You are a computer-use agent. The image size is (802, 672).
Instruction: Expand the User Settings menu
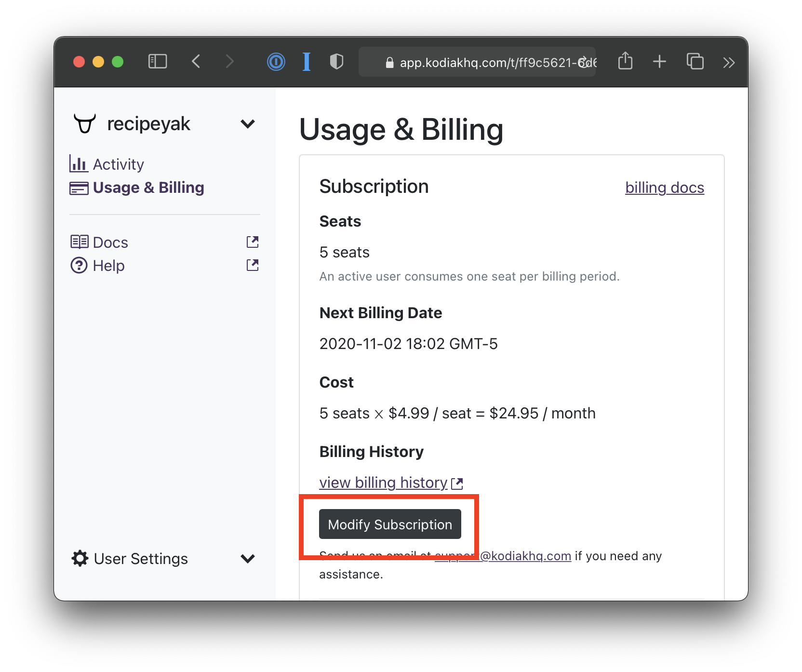click(247, 559)
